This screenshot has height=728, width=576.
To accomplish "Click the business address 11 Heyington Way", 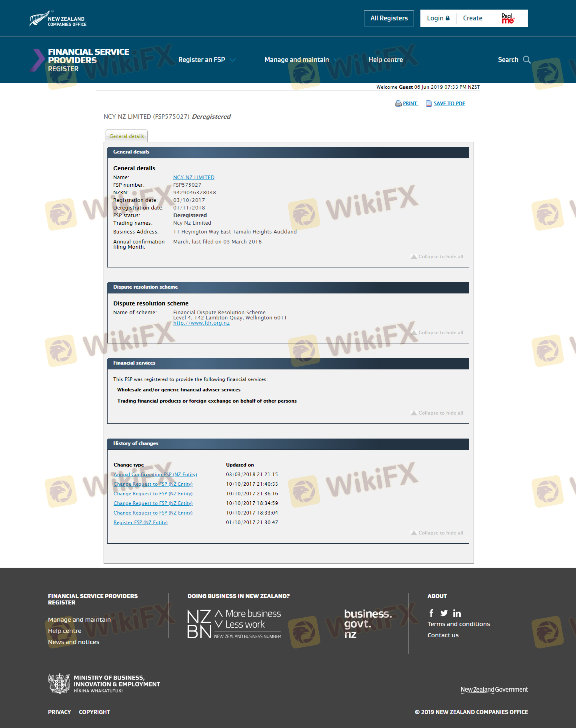I will click(x=235, y=232).
